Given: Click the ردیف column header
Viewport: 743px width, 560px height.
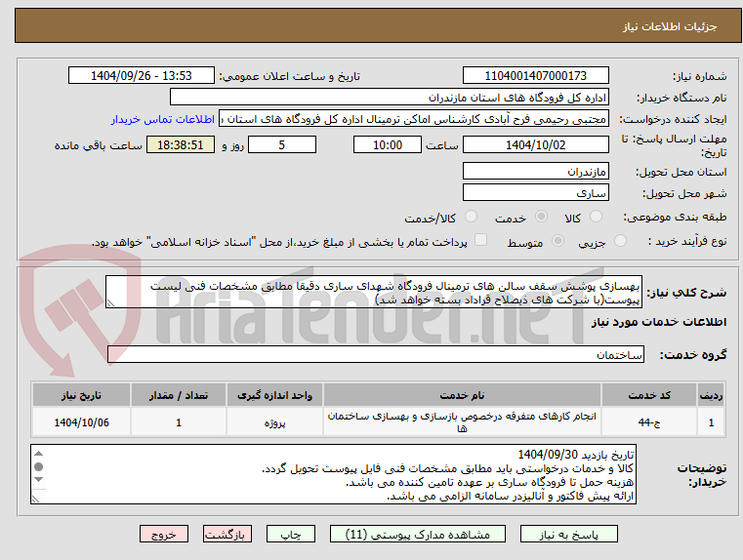Looking at the screenshot, I should (x=711, y=395).
